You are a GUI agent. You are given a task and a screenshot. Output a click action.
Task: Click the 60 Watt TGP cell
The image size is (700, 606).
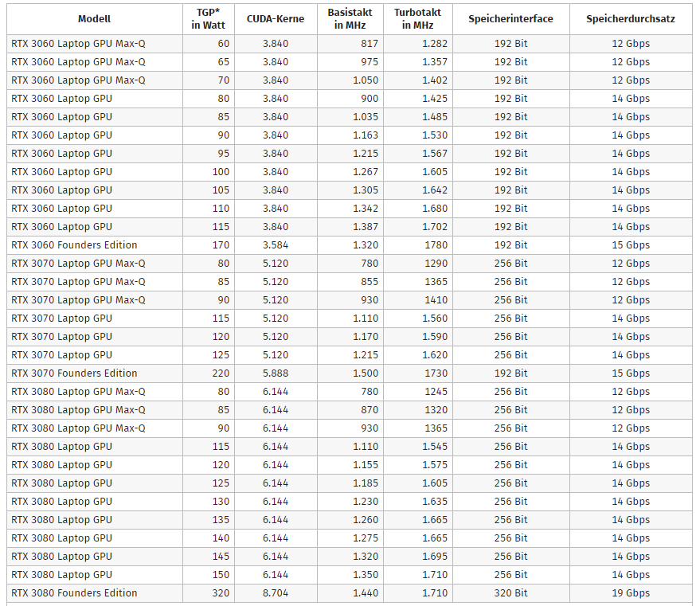tap(222, 43)
